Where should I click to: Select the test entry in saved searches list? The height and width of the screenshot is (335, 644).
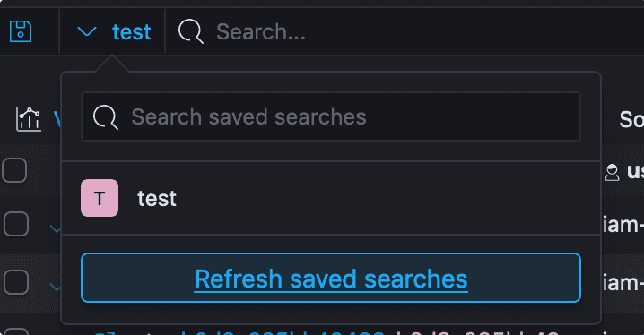pyautogui.click(x=331, y=198)
